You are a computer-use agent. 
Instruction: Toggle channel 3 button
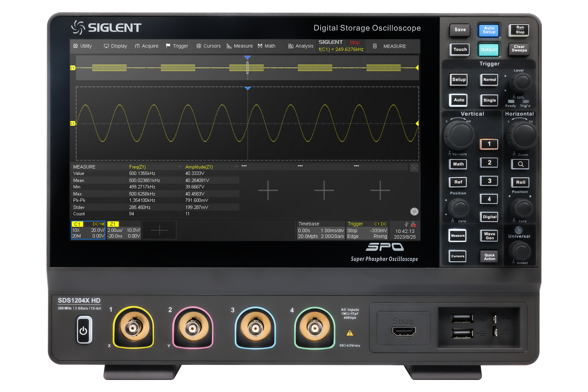(489, 181)
